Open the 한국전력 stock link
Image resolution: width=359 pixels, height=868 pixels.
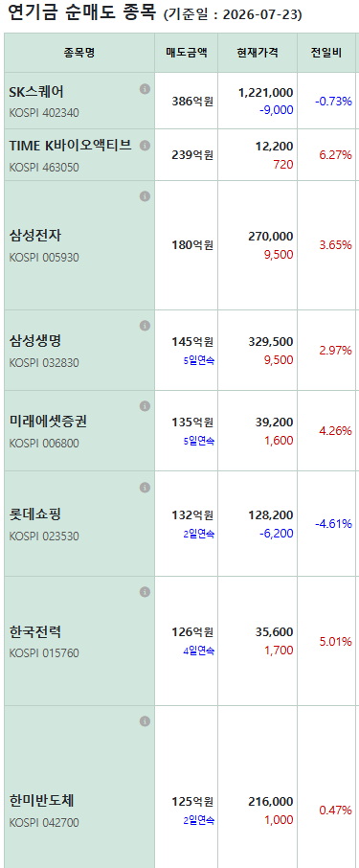(x=35, y=631)
